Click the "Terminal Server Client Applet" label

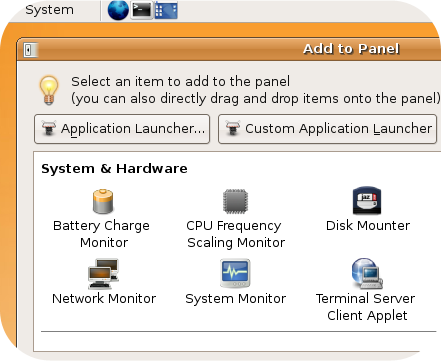(366, 307)
